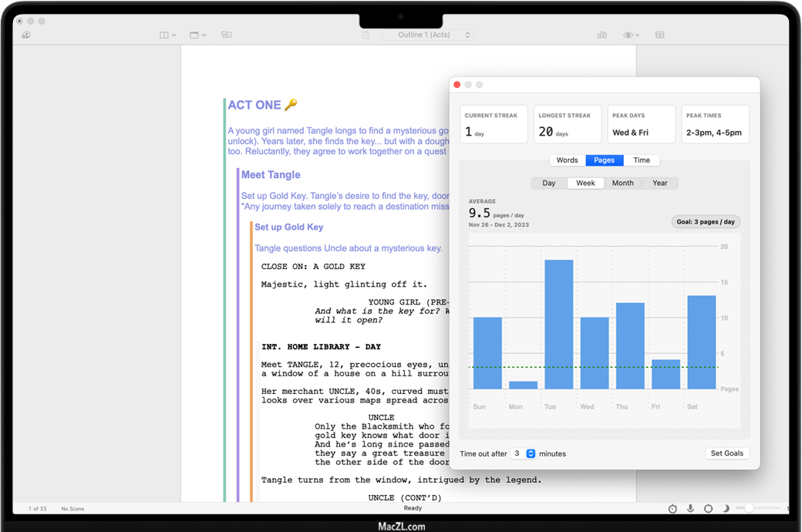Click the scene heading INT. HOME LIBRARY – DAY
802x532 pixels.
[x=322, y=347]
